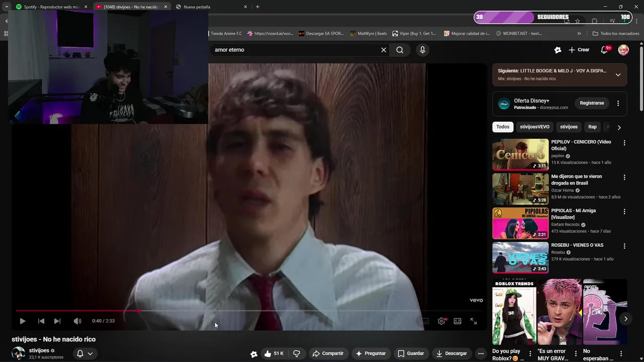Open ROSEBU - VIENES O VAS video
644x362 pixels.
(x=520, y=257)
